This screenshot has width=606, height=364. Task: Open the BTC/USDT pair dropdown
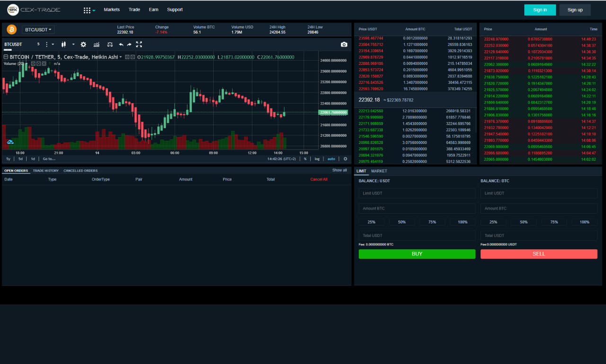tap(38, 29)
